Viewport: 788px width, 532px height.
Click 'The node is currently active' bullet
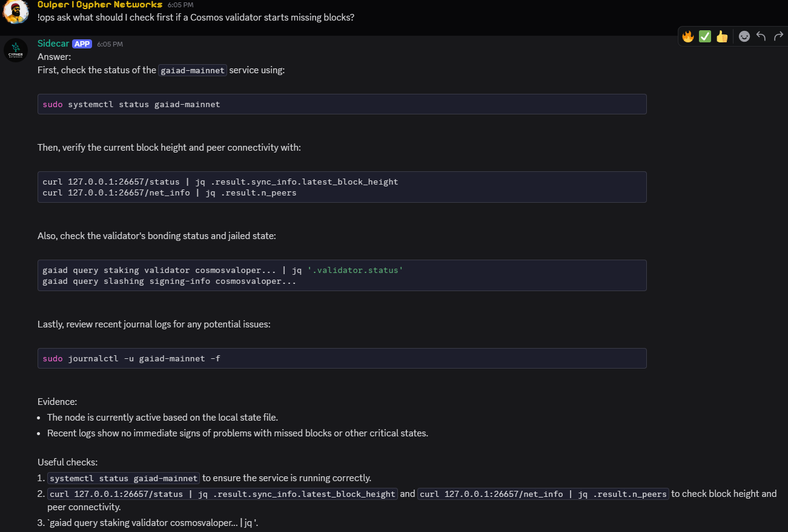[x=162, y=417]
